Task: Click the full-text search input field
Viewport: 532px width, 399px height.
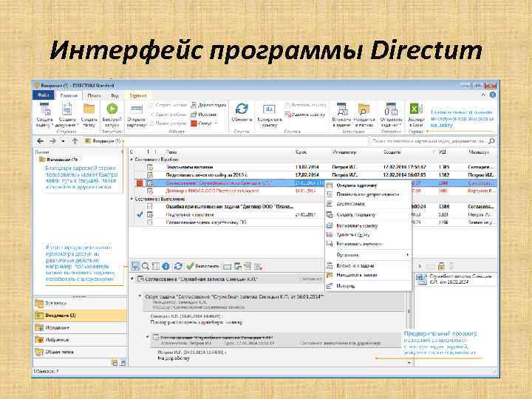Action: [429, 141]
